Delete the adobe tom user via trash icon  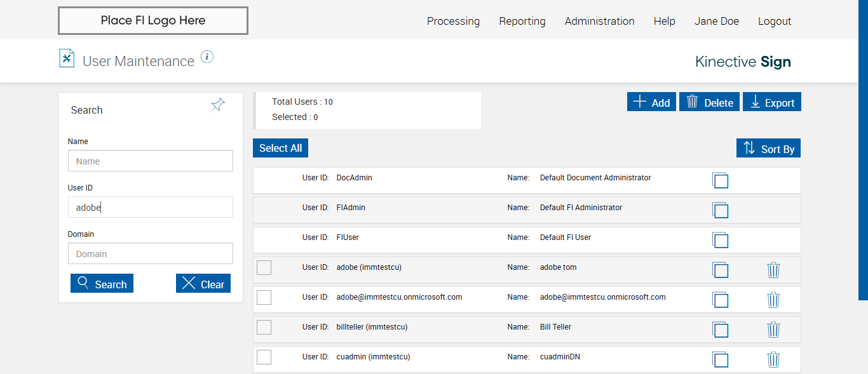click(x=773, y=270)
